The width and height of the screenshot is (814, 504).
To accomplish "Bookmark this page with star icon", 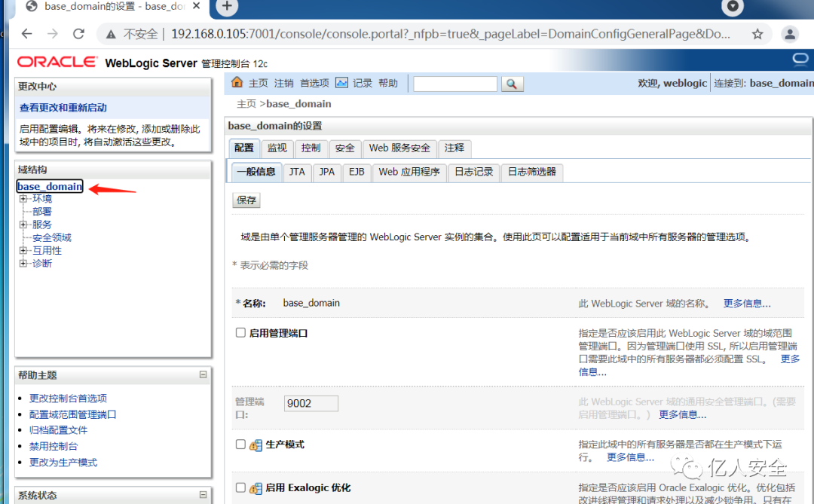I will (757, 34).
